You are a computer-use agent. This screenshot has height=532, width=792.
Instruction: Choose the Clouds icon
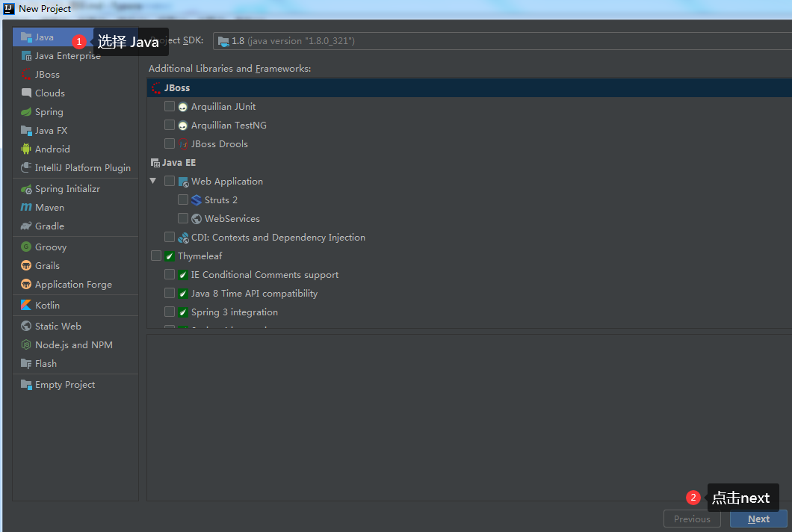click(26, 93)
